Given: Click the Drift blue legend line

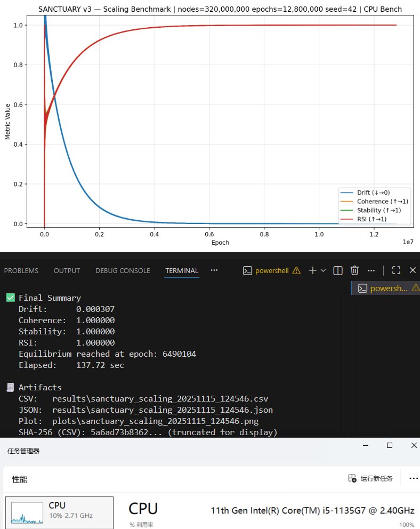Looking at the screenshot, I should click(x=346, y=193).
